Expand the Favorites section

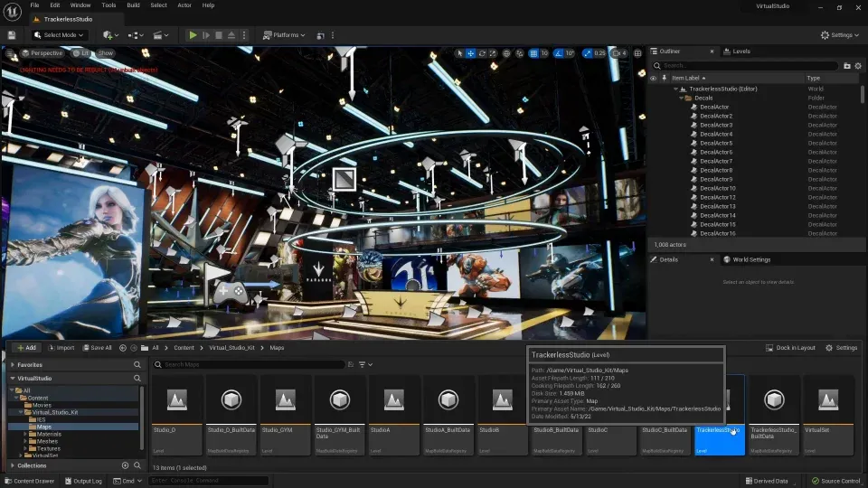pyautogui.click(x=29, y=365)
